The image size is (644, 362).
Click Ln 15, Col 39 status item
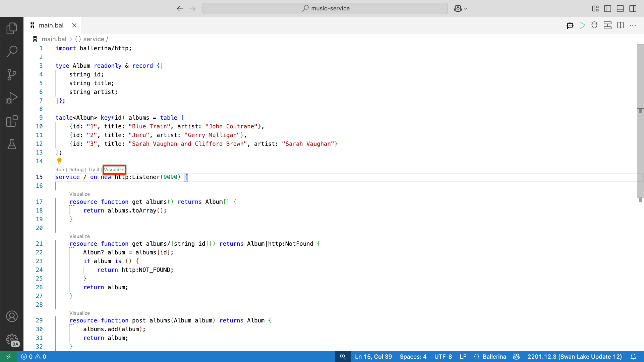[373, 357]
